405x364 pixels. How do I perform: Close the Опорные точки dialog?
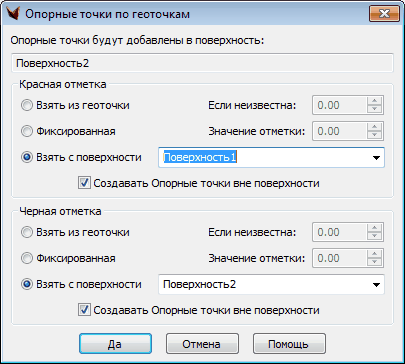tap(384, 14)
